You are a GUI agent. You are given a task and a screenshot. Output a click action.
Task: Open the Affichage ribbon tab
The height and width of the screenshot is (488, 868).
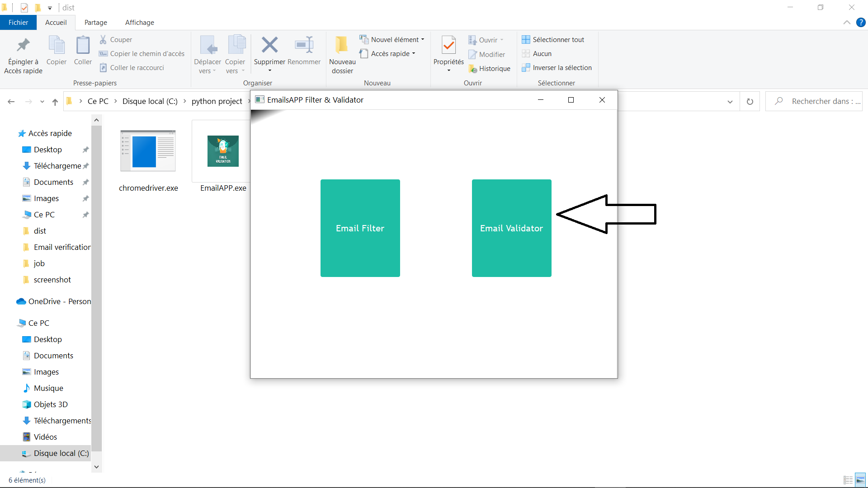[139, 23]
